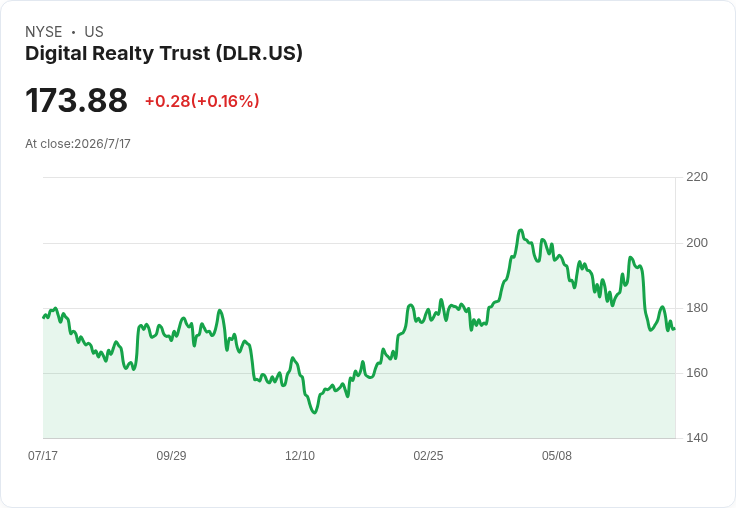736x508 pixels.
Task: Click the line's starting point at 07/17
Action: click(x=44, y=317)
